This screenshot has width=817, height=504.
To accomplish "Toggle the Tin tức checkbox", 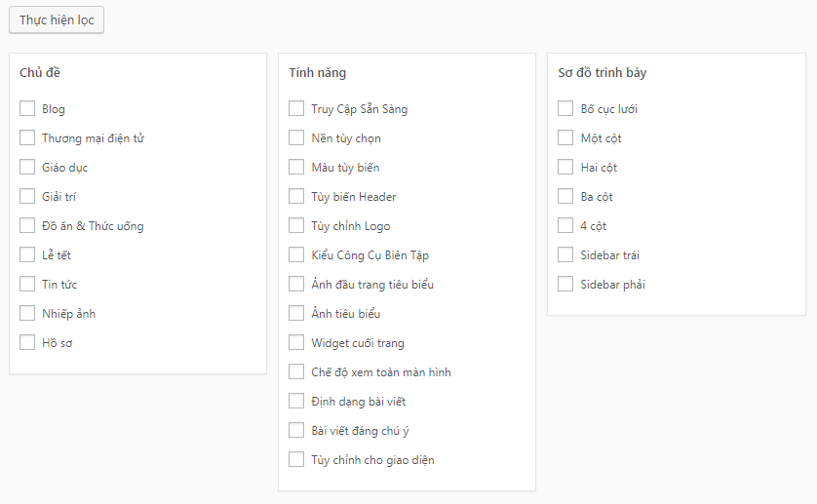I will (27, 285).
